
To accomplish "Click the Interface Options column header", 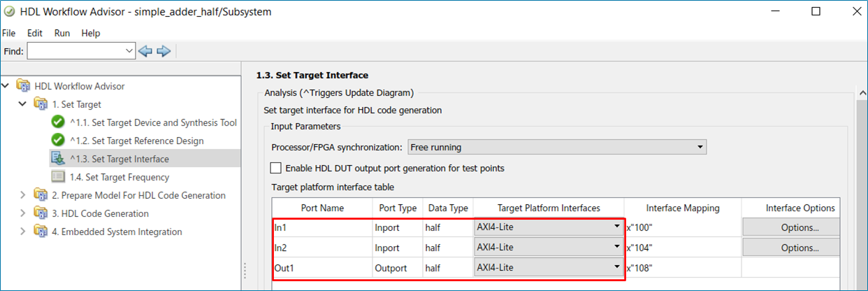I will [800, 208].
